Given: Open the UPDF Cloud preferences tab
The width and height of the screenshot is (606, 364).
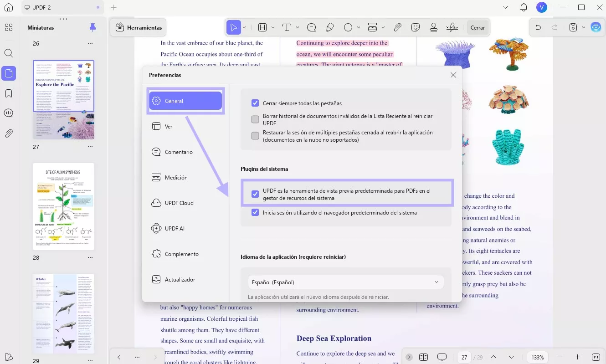Looking at the screenshot, I should click(185, 203).
